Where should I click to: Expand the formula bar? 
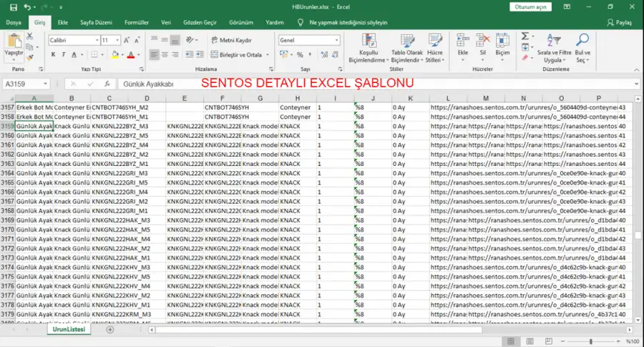coord(636,84)
